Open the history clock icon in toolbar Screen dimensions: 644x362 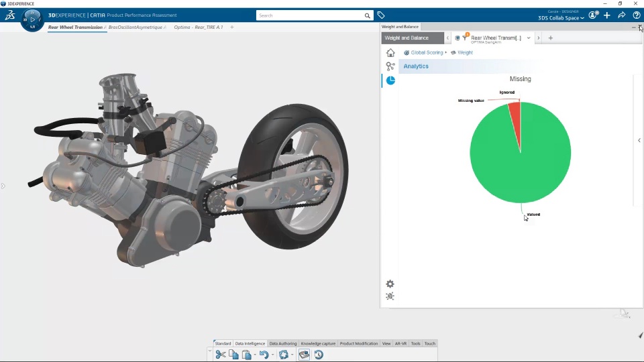(x=319, y=355)
